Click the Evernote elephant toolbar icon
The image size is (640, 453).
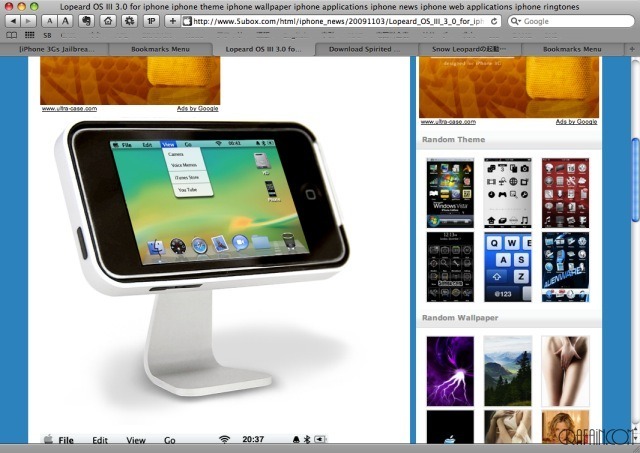[87, 21]
